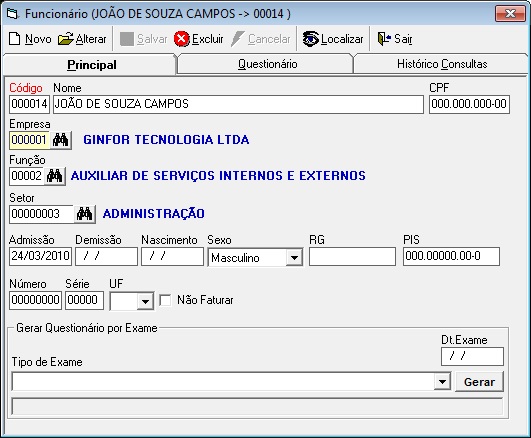Viewport: 531px width, 438px height.
Task: Click the Novo blank page icon
Action: pos(15,39)
